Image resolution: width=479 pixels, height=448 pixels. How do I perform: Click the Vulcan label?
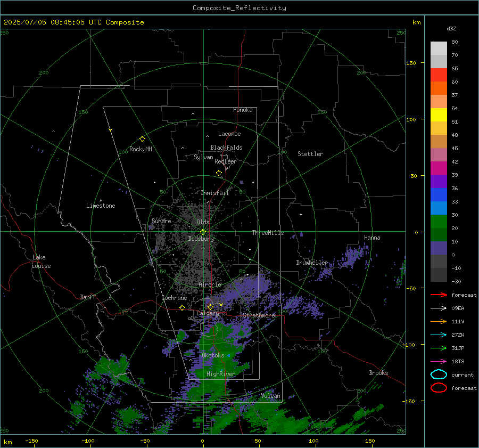point(271,396)
